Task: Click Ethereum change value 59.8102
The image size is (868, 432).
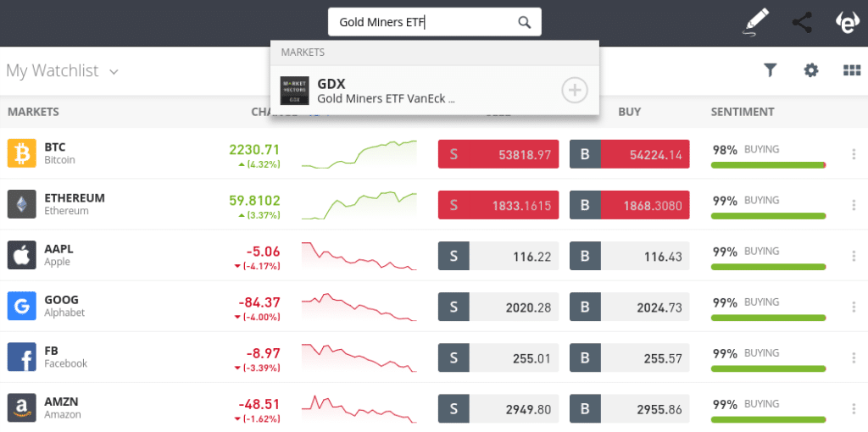Action: coord(254,200)
